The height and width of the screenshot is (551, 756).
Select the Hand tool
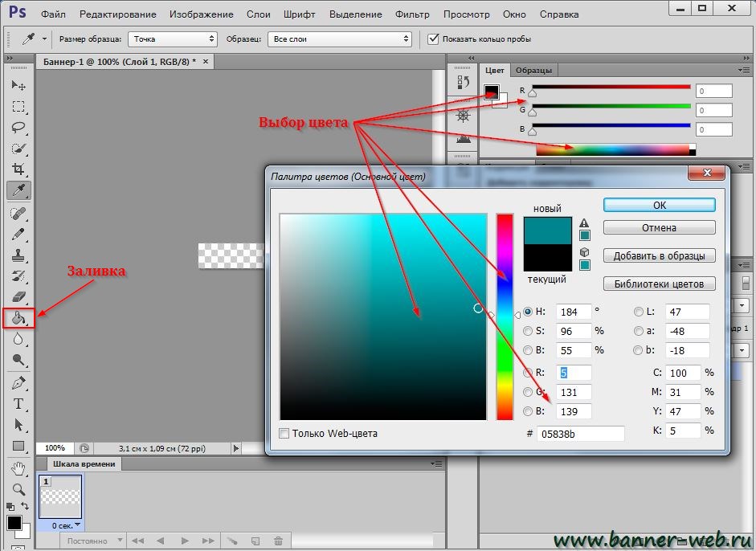[18, 468]
